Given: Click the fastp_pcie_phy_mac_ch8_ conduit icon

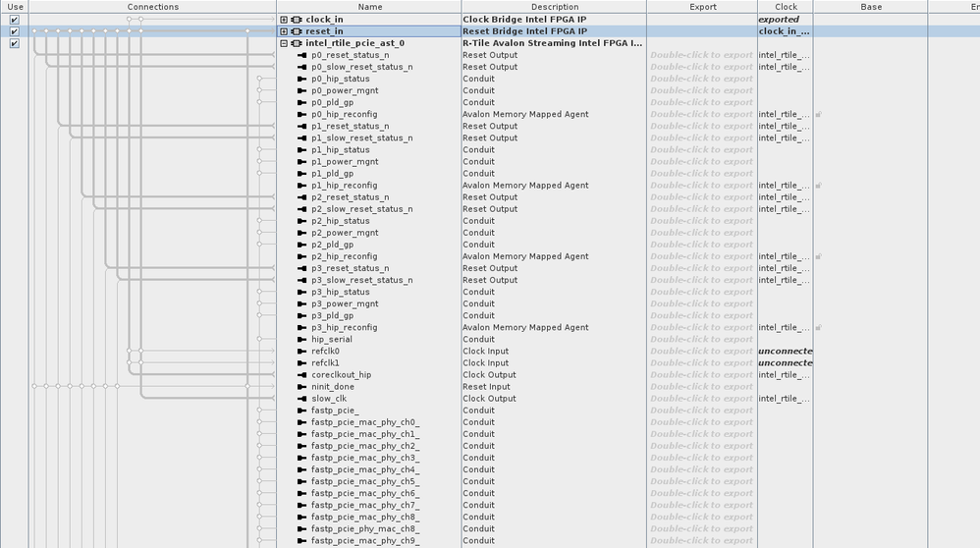Looking at the screenshot, I should click(x=301, y=528).
